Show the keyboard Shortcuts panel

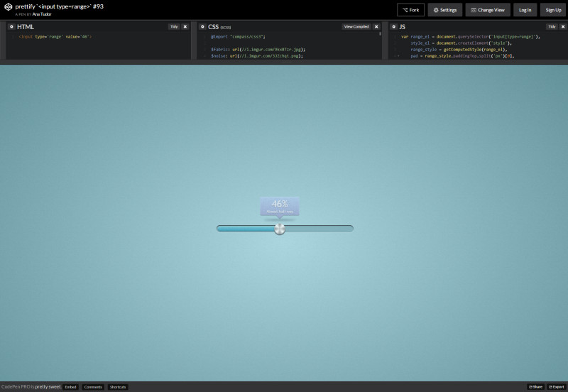(x=118, y=387)
